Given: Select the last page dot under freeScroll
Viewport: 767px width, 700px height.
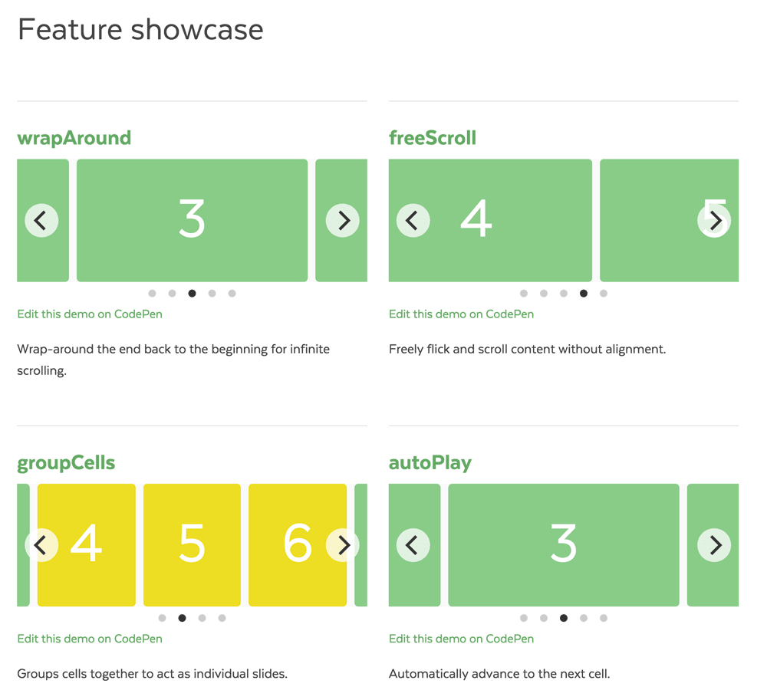Looking at the screenshot, I should point(604,294).
